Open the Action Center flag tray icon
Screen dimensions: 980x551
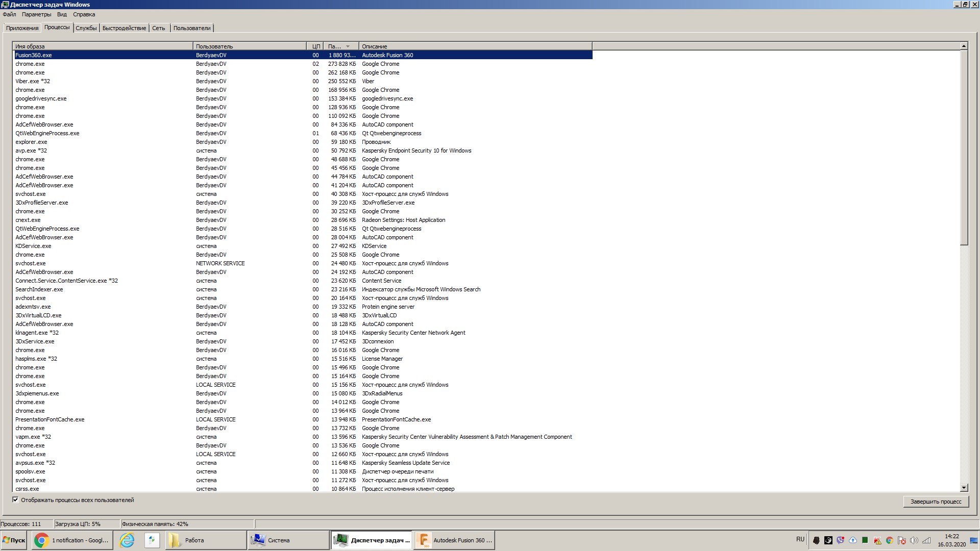point(902,540)
